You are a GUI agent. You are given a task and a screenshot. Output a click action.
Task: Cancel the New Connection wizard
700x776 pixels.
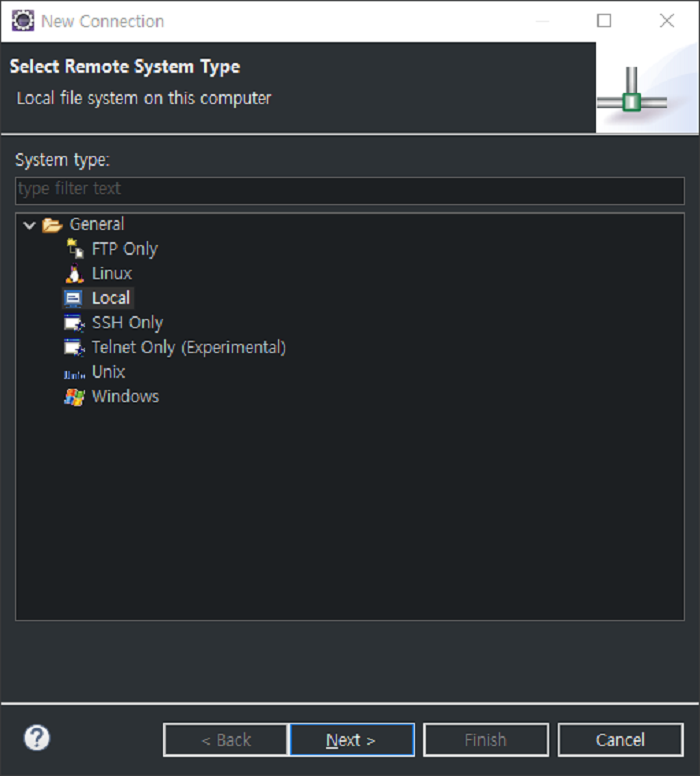click(621, 740)
